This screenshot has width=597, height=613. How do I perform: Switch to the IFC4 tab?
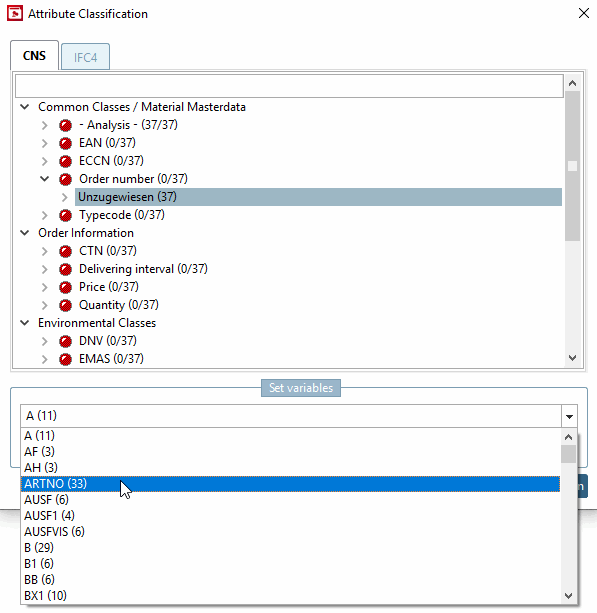(85, 57)
